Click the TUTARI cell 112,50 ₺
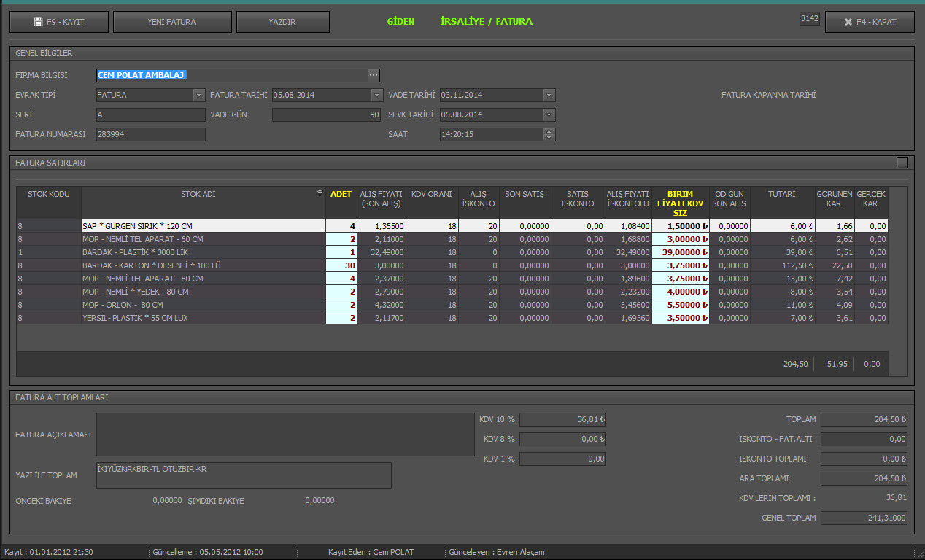Viewport: 925px width, 560px height. (783, 265)
